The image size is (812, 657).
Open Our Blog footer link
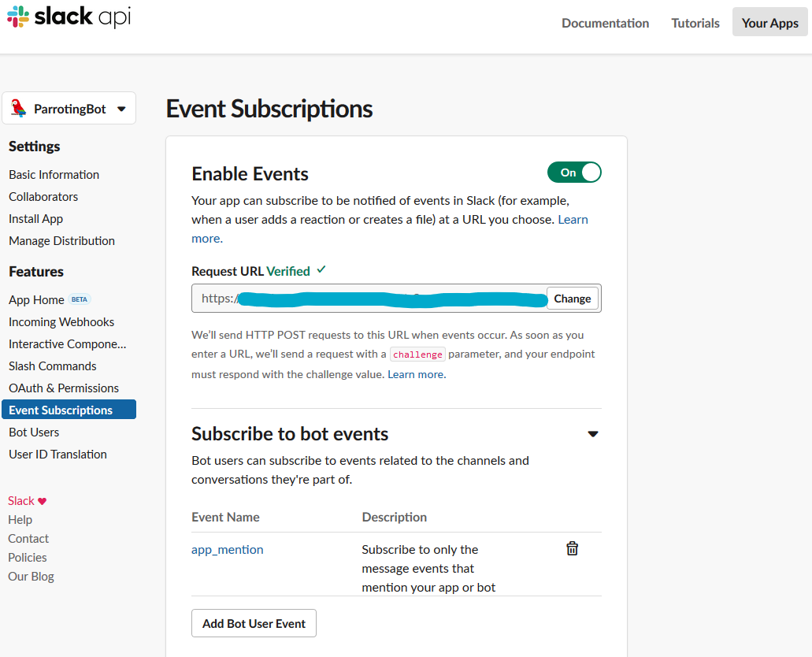[31, 577]
